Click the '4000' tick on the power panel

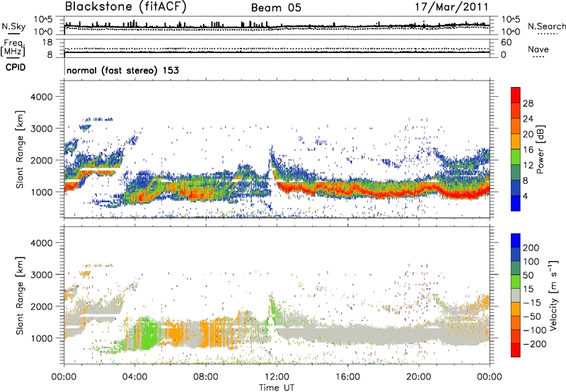click(42, 97)
